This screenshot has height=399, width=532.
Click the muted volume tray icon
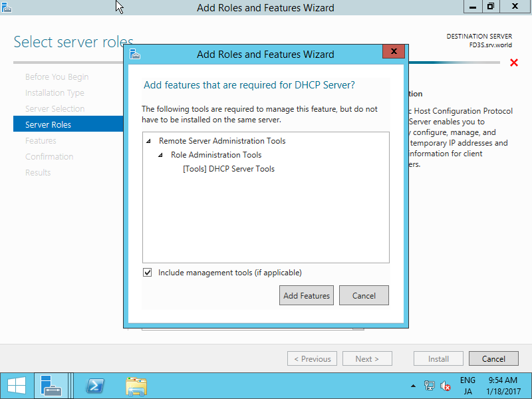click(x=445, y=386)
